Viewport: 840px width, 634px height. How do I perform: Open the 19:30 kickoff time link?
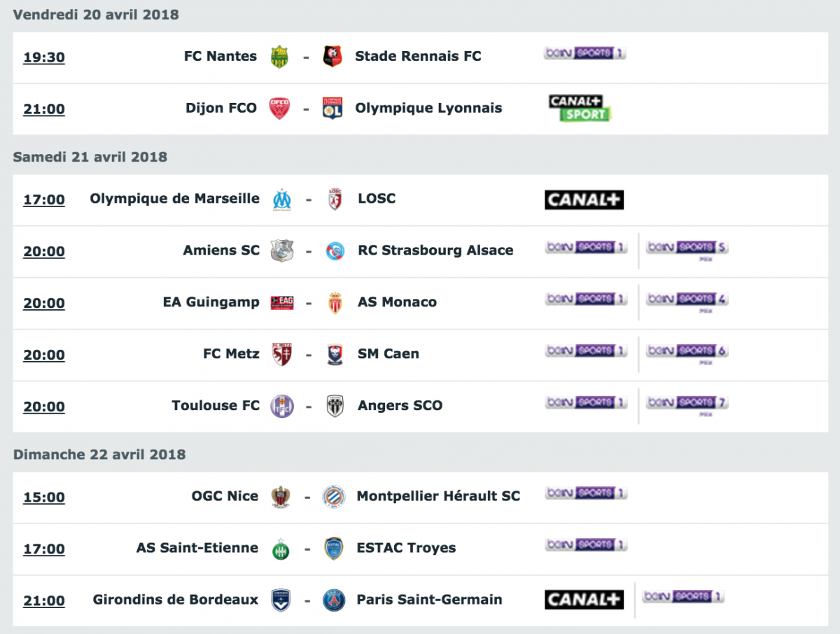click(x=44, y=57)
